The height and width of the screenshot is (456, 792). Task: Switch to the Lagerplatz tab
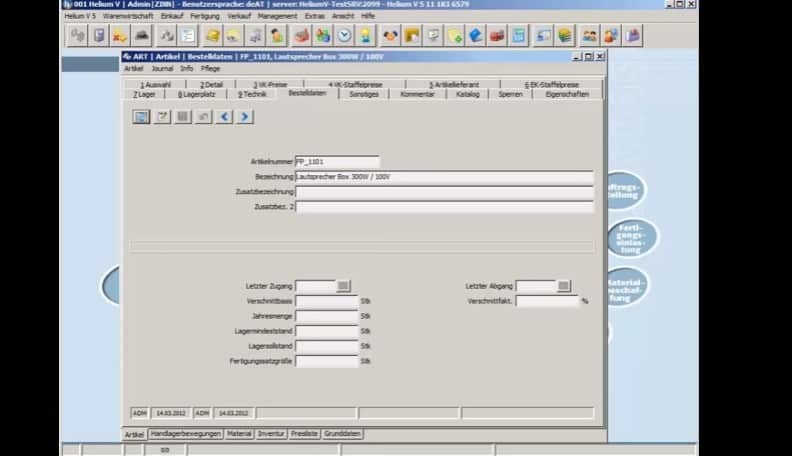click(197, 94)
